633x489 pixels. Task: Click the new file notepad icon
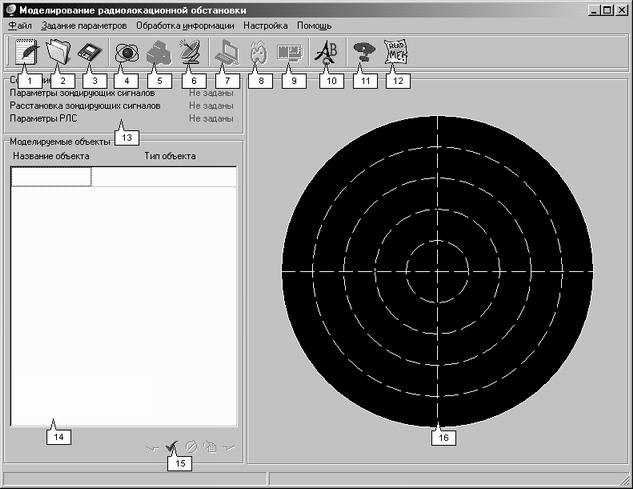coord(22,51)
